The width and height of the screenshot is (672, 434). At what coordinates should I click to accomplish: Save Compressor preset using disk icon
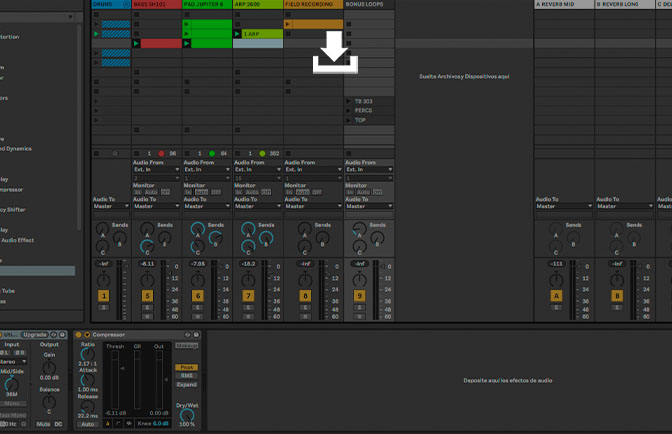[195, 334]
